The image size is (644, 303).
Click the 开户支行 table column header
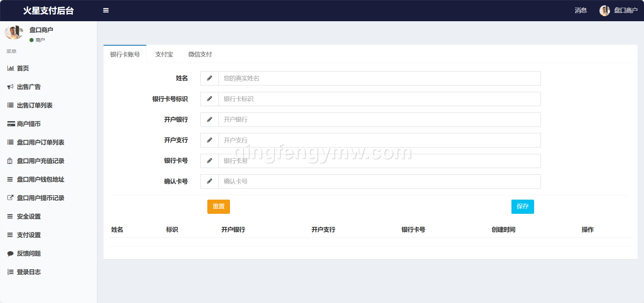[x=323, y=230]
